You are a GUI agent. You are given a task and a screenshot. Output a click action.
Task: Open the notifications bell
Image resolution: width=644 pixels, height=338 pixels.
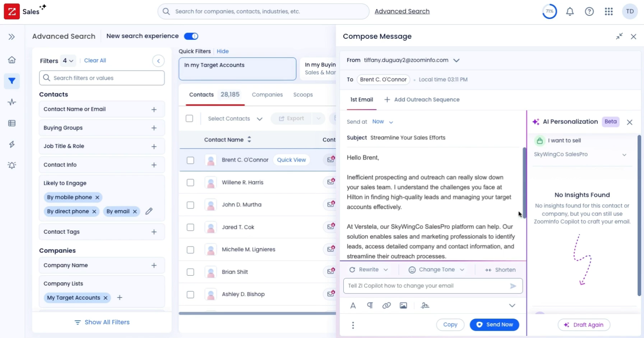[x=570, y=11]
